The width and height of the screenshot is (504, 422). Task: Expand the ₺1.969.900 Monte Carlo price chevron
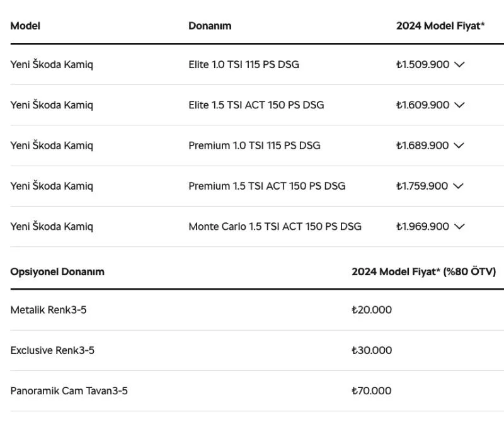(460, 227)
